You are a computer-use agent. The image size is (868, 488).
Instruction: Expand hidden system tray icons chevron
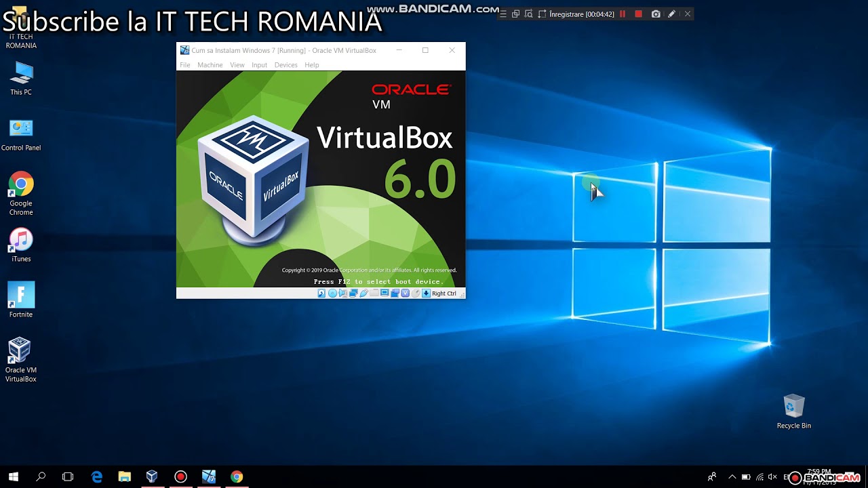click(x=732, y=477)
